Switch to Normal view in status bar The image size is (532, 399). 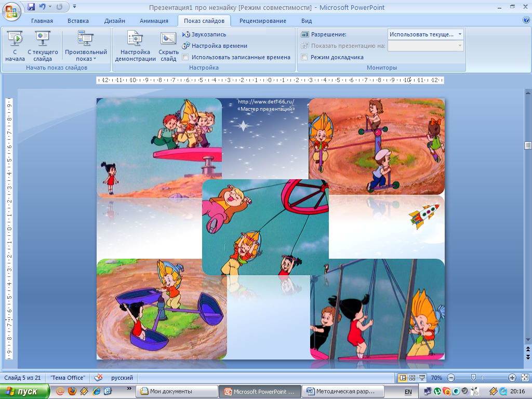click(x=403, y=378)
